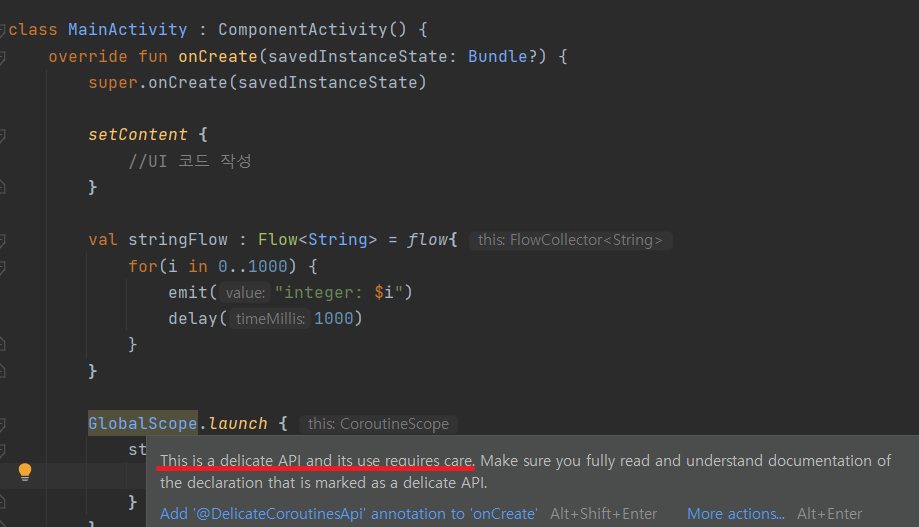
Task: Click the 1000 delay value
Action: click(x=333, y=318)
